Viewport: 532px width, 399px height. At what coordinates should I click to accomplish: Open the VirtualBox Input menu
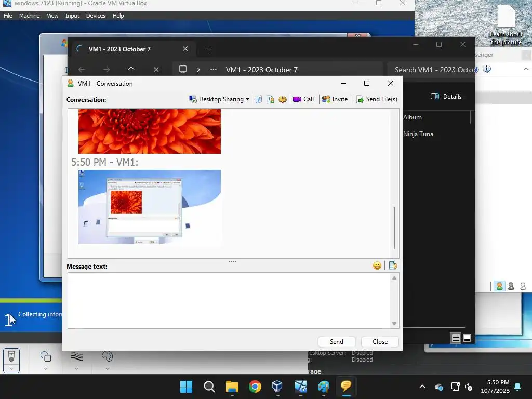72,16
